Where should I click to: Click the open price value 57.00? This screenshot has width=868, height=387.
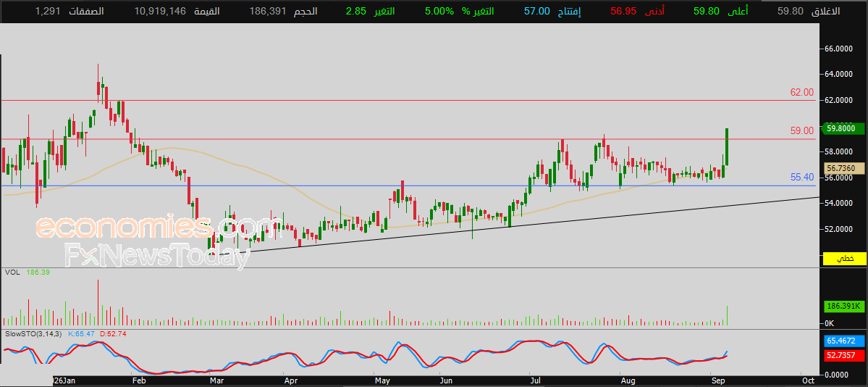[x=536, y=11]
